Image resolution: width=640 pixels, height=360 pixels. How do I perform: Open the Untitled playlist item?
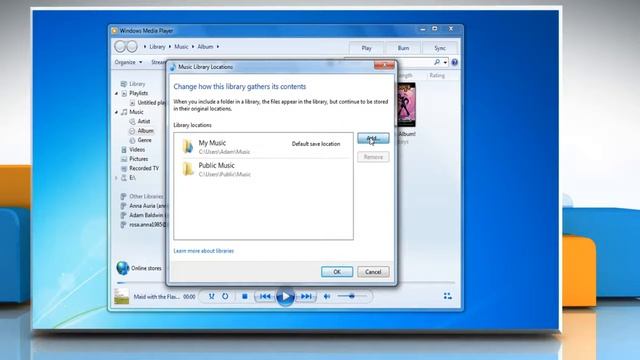pos(151,103)
